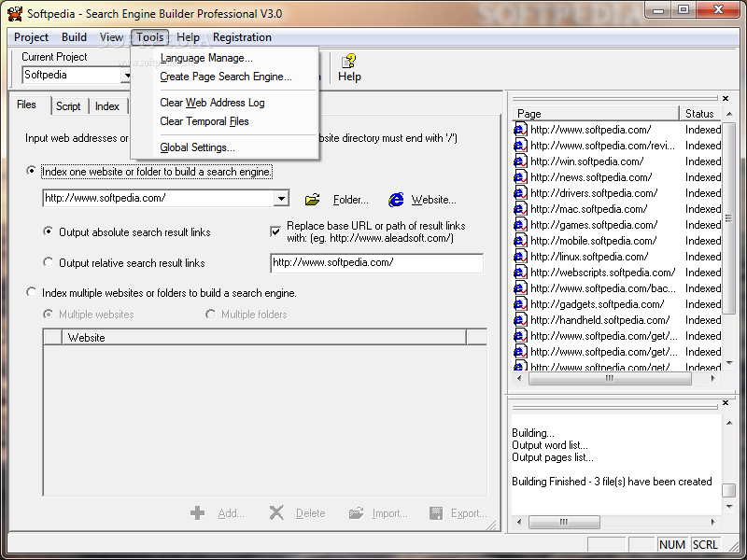Select 'Clear Temporal Files' menu item
This screenshot has width=747, height=560.
click(x=204, y=121)
